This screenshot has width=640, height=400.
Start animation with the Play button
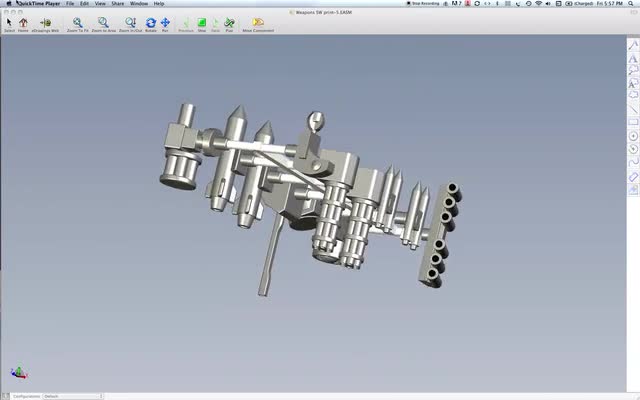[x=229, y=22]
